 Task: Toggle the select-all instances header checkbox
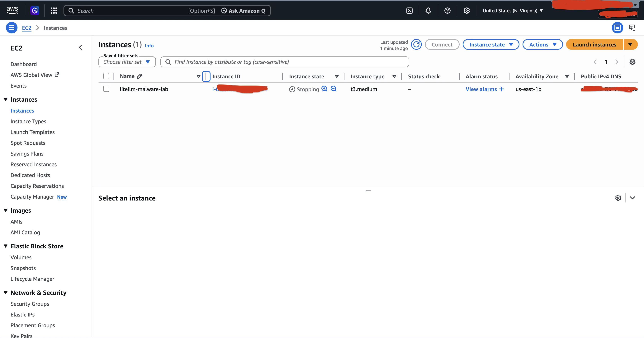(x=106, y=76)
